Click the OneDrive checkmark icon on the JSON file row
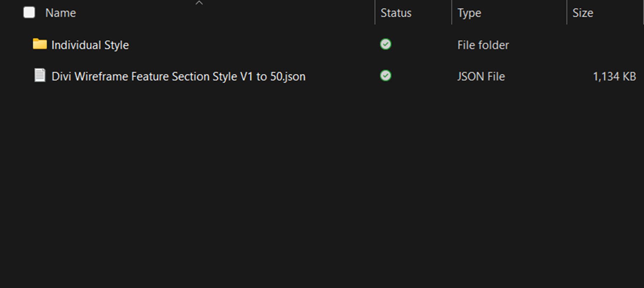Image resolution: width=644 pixels, height=288 pixels. pyautogui.click(x=385, y=75)
